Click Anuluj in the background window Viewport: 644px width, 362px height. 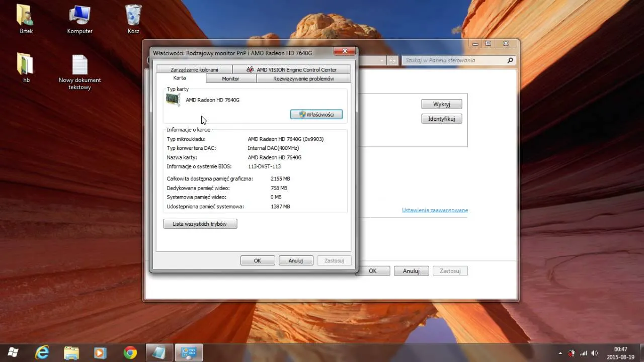(x=411, y=270)
